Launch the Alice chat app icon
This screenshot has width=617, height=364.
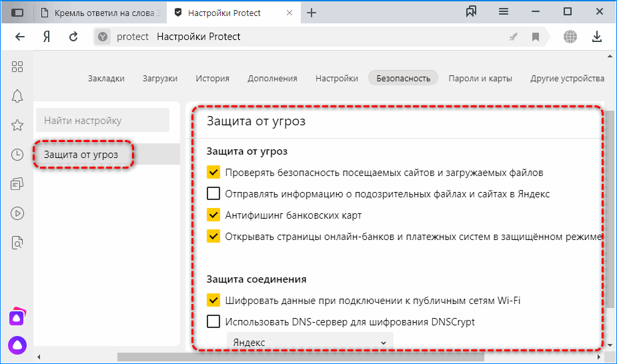tap(17, 317)
